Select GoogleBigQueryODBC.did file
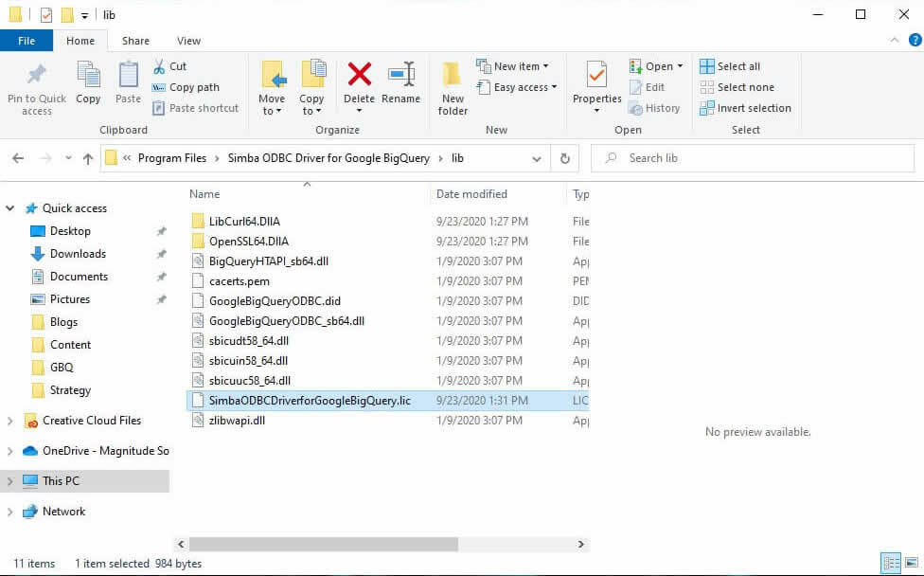 pos(275,301)
